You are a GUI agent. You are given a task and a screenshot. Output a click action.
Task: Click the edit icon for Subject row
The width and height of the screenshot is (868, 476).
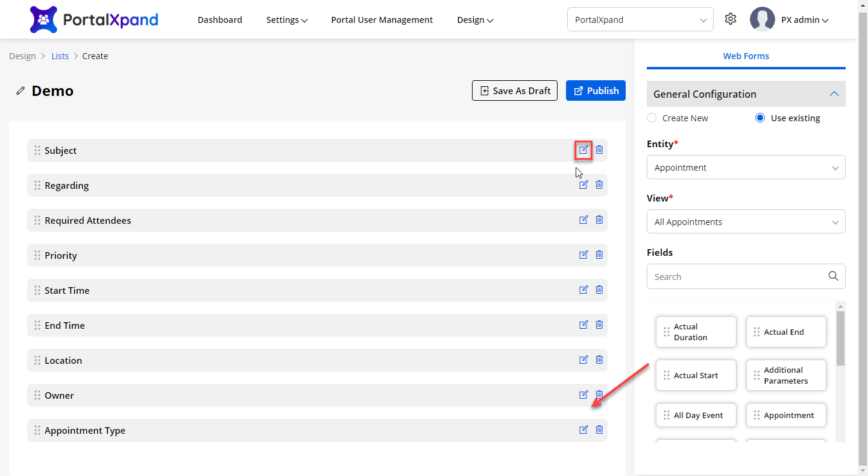(583, 150)
